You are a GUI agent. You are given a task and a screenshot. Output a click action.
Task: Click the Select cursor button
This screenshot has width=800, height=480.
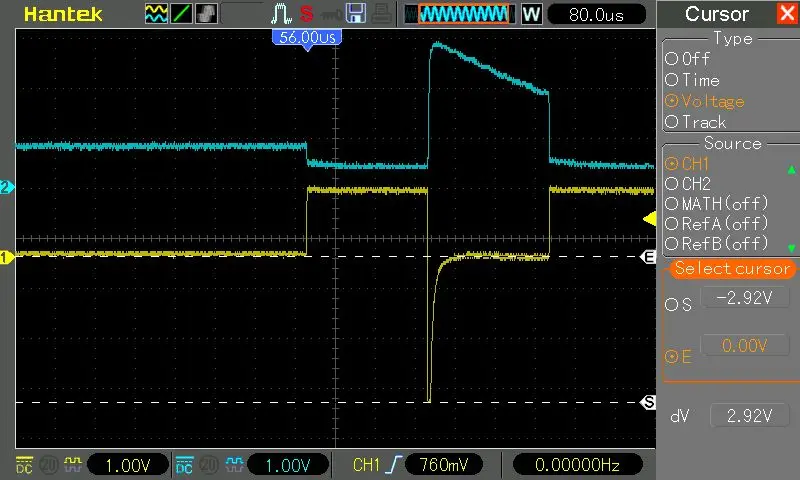[x=732, y=268]
